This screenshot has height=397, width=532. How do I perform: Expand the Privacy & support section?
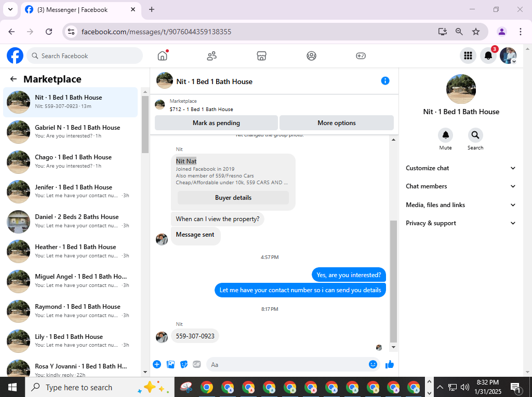(x=461, y=223)
